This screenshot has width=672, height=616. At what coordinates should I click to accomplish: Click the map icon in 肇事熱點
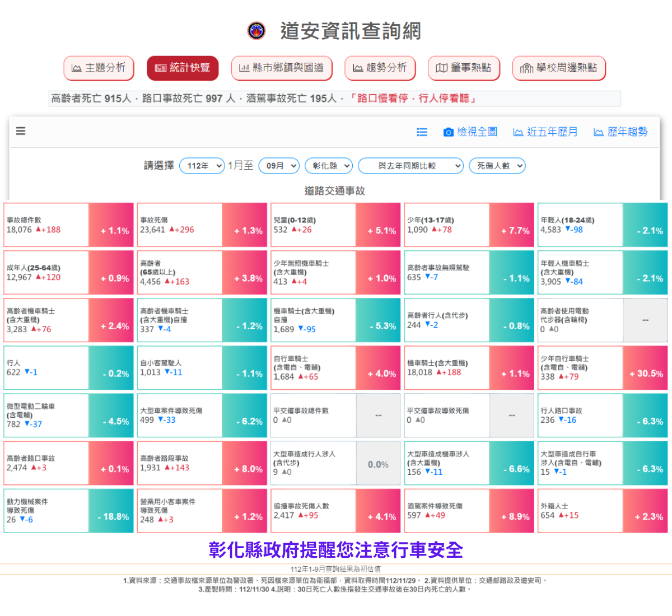[x=441, y=68]
